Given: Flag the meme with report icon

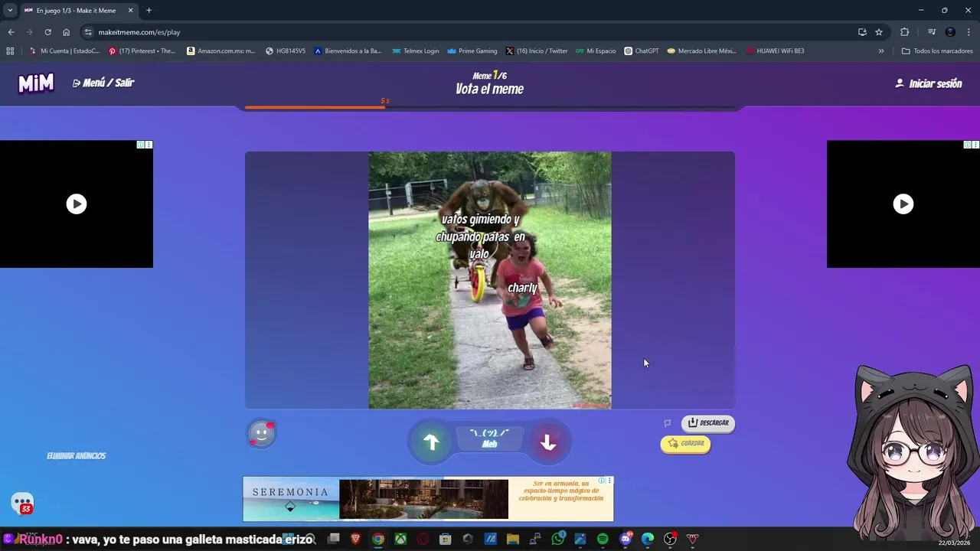Looking at the screenshot, I should point(668,422).
